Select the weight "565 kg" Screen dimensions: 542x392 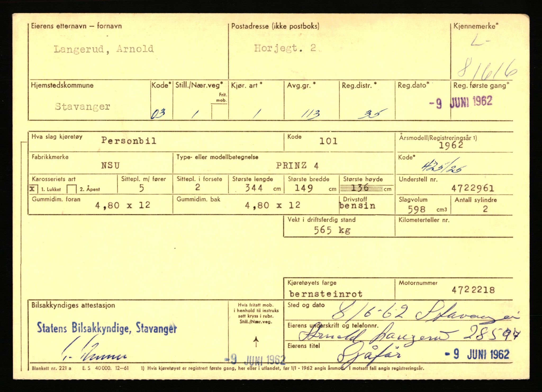[332, 230]
